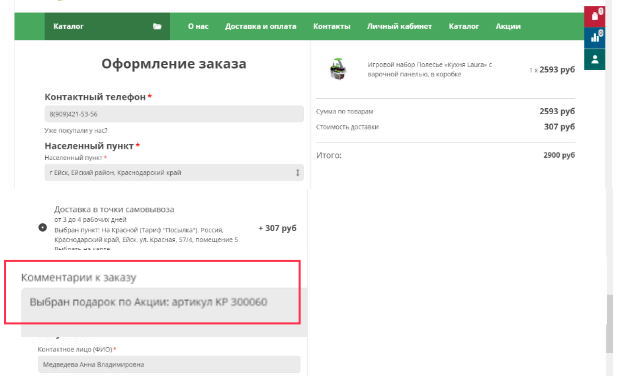Open the Контакты menu item
The image size is (620, 376).
(x=332, y=26)
